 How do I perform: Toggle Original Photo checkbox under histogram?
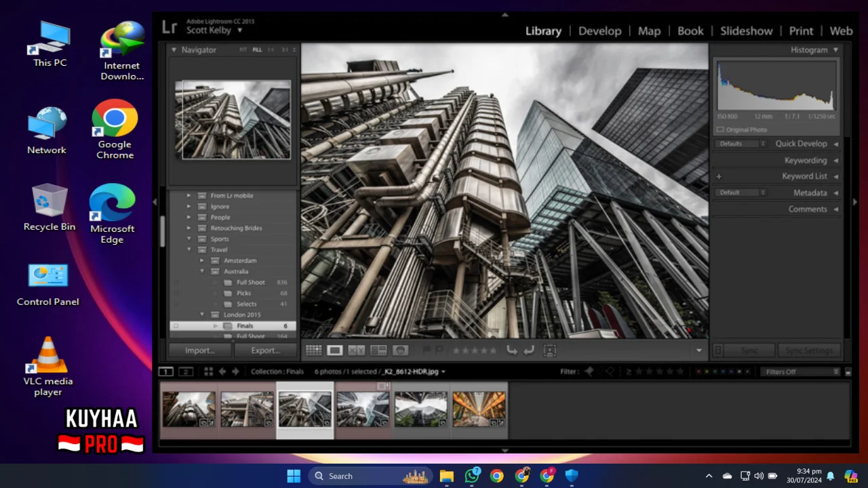[x=720, y=129]
